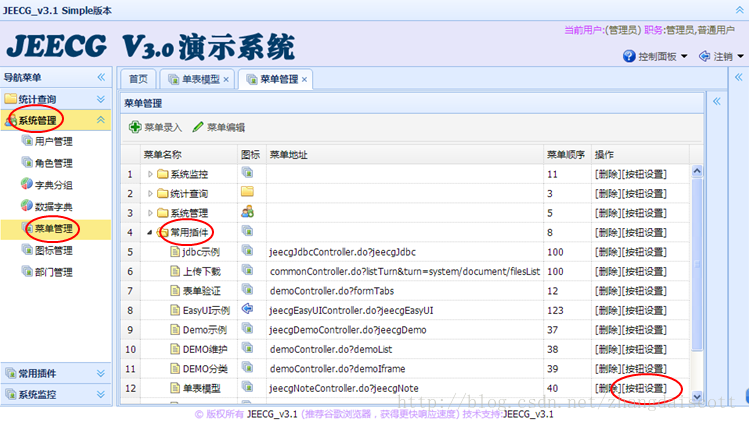
Task: Click the pie chart icon for 数据字典
Action: click(27, 206)
